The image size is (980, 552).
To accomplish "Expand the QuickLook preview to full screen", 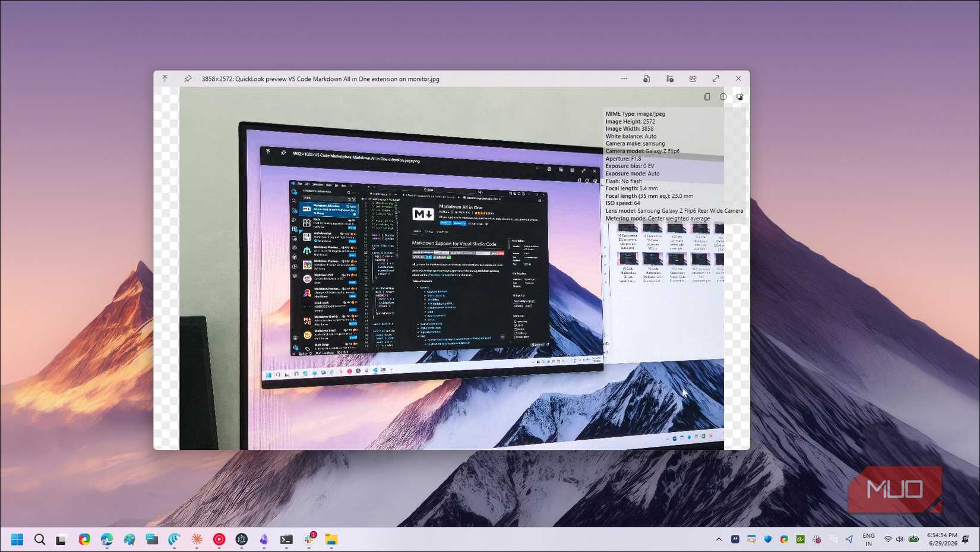I will point(716,78).
